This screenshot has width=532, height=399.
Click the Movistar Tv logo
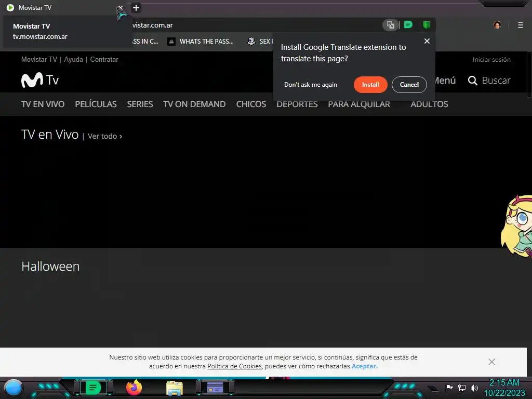tap(40, 80)
